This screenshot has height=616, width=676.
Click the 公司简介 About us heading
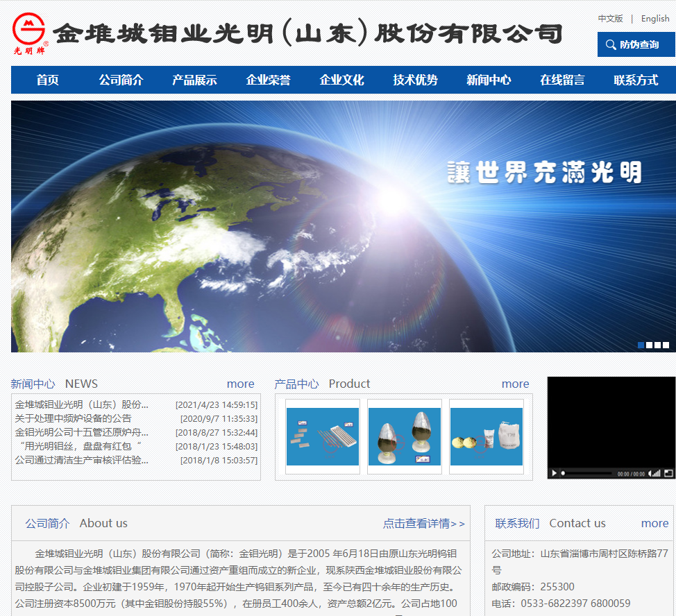pyautogui.click(x=76, y=523)
